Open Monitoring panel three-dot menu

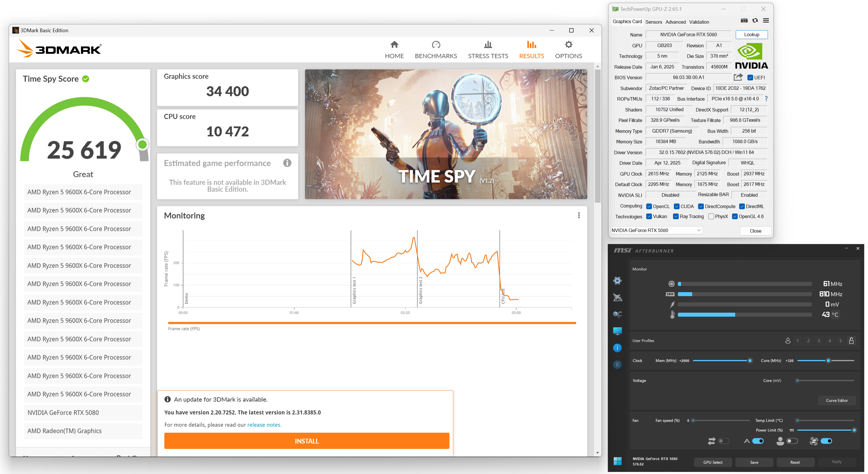[x=579, y=215]
